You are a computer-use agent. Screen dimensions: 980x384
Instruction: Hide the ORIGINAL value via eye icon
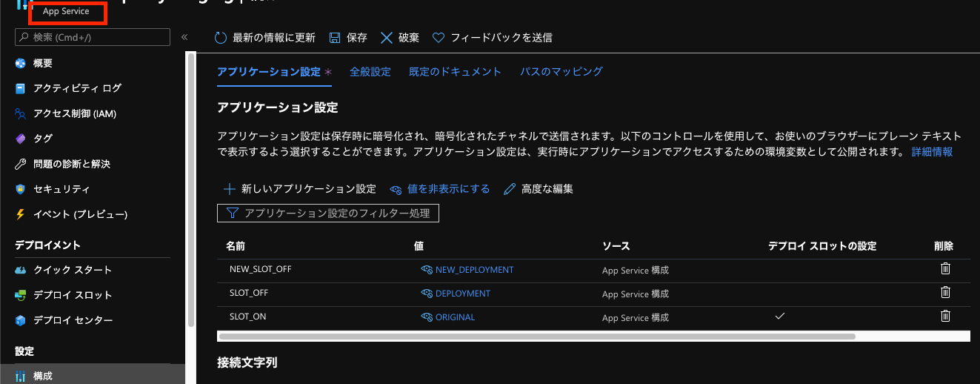coord(427,317)
